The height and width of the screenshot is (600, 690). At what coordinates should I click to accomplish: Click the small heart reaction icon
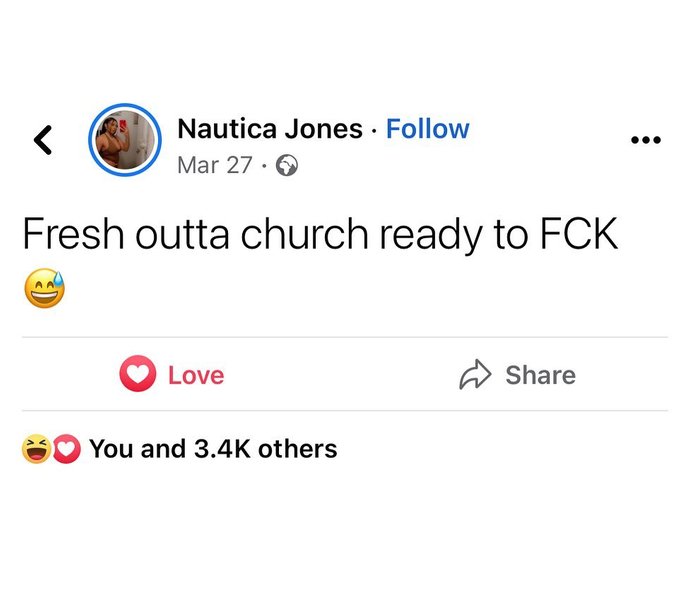65,450
